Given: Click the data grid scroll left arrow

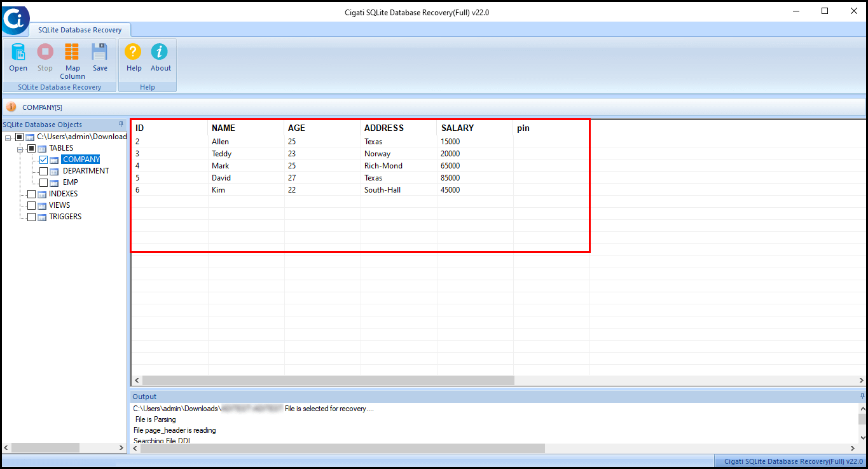Looking at the screenshot, I should coord(136,380).
